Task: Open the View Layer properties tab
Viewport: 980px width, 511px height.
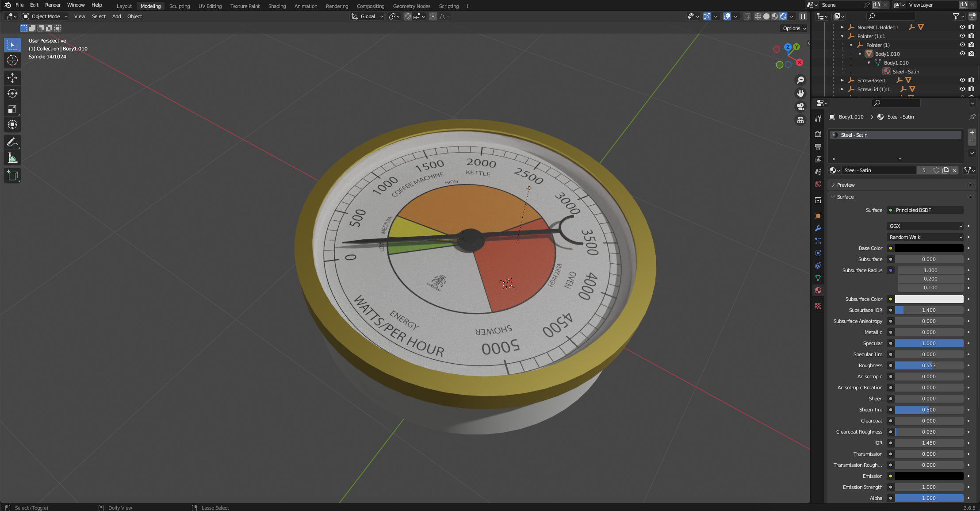Action: pos(818,159)
